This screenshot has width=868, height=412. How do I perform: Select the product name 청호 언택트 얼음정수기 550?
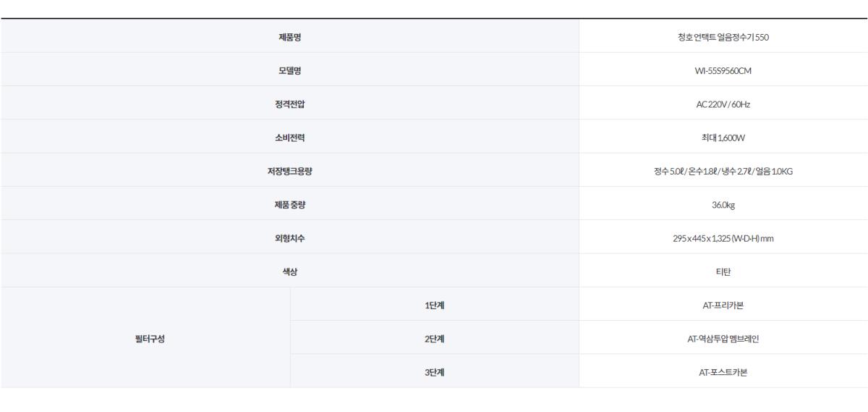pos(723,38)
